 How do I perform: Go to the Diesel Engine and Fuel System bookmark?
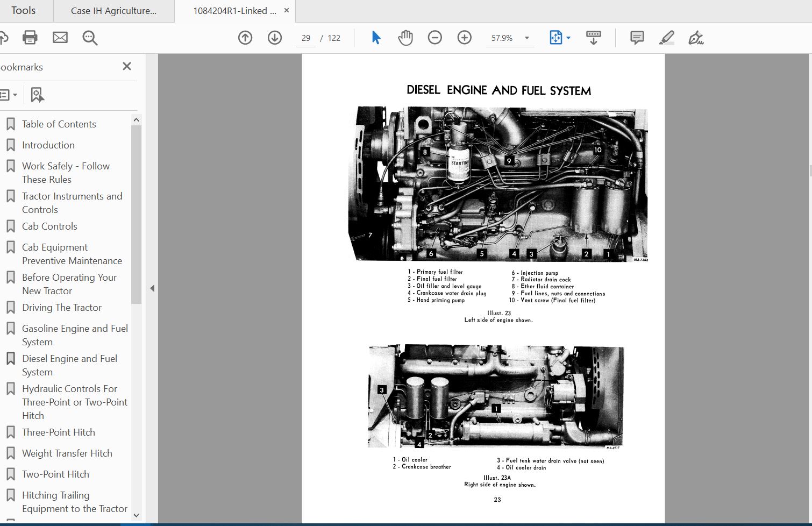pyautogui.click(x=69, y=365)
